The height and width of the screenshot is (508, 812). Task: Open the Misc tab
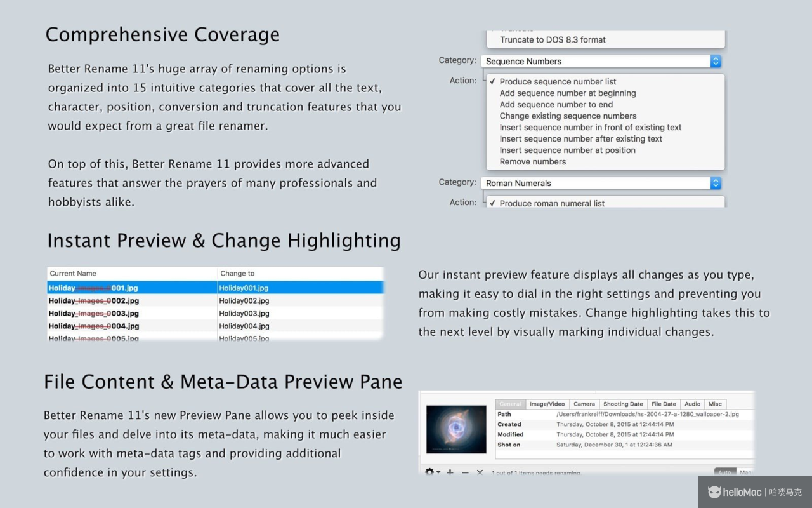click(x=715, y=404)
